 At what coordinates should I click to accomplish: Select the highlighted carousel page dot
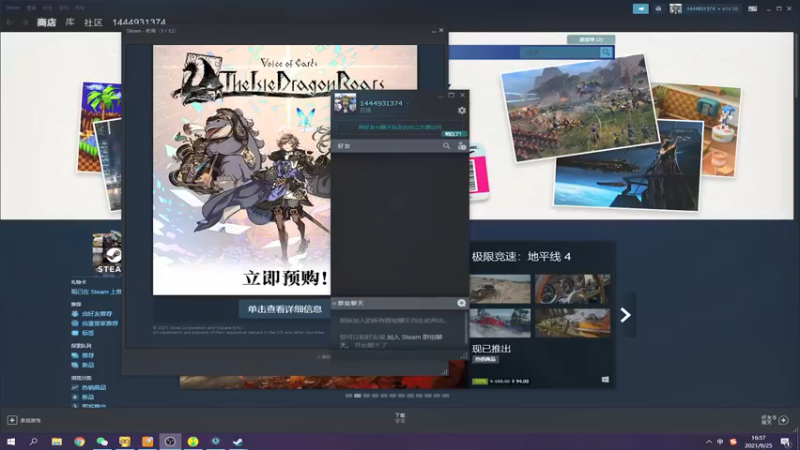358,395
